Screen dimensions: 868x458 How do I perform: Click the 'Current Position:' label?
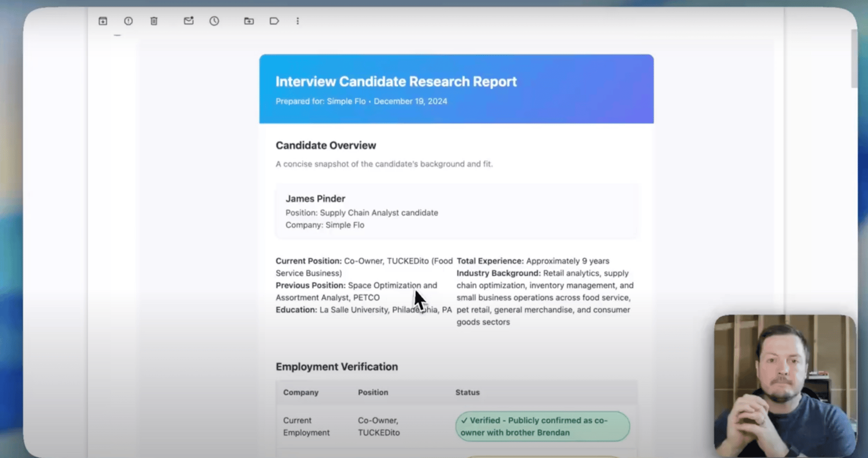point(309,261)
